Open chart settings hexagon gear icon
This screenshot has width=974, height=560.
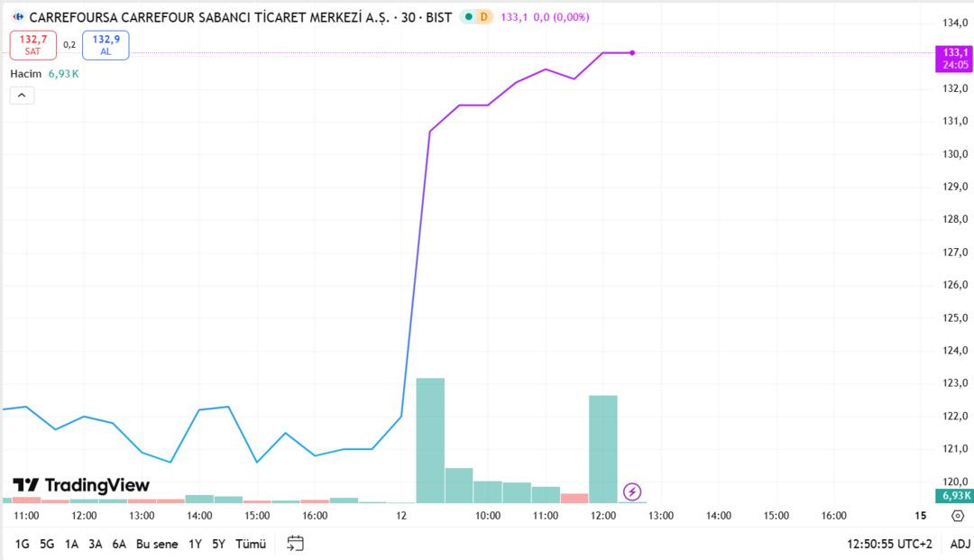pyautogui.click(x=958, y=516)
